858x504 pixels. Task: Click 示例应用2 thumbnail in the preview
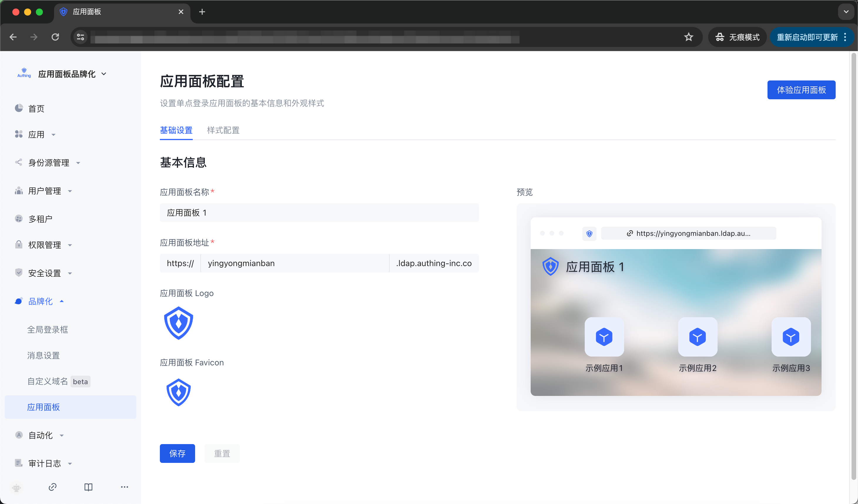click(697, 337)
